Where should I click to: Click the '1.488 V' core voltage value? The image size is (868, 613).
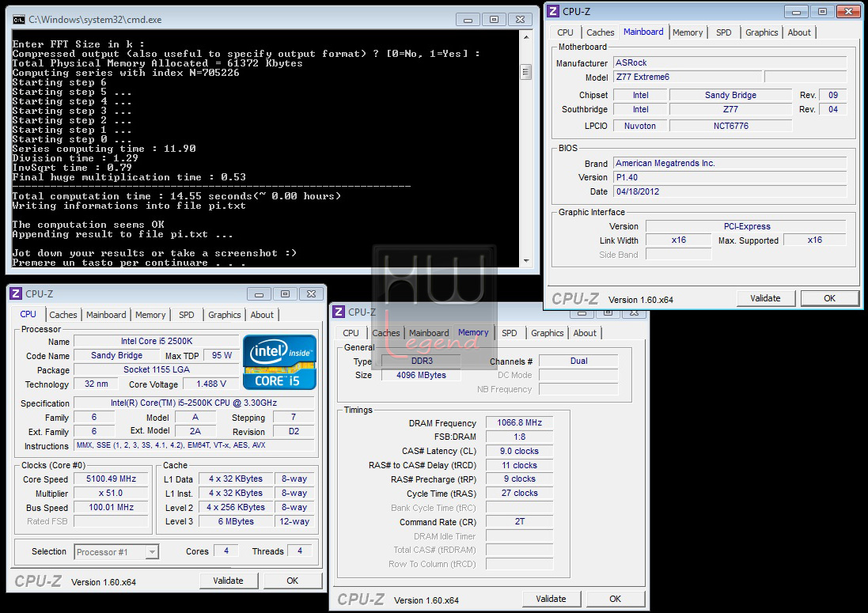(x=211, y=384)
